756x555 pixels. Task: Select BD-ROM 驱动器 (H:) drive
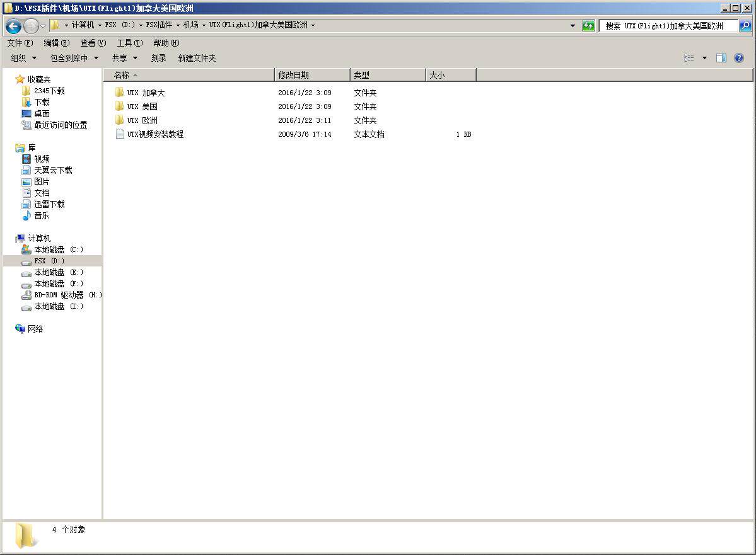point(62,295)
